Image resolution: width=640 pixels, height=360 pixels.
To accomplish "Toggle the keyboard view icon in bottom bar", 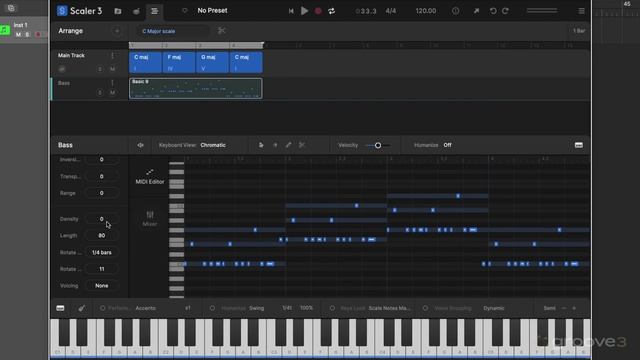I will point(60,308).
